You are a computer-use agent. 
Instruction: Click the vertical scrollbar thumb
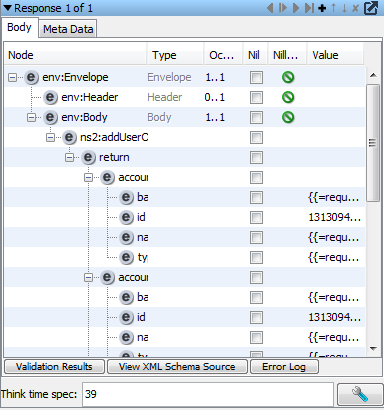pos(373,143)
